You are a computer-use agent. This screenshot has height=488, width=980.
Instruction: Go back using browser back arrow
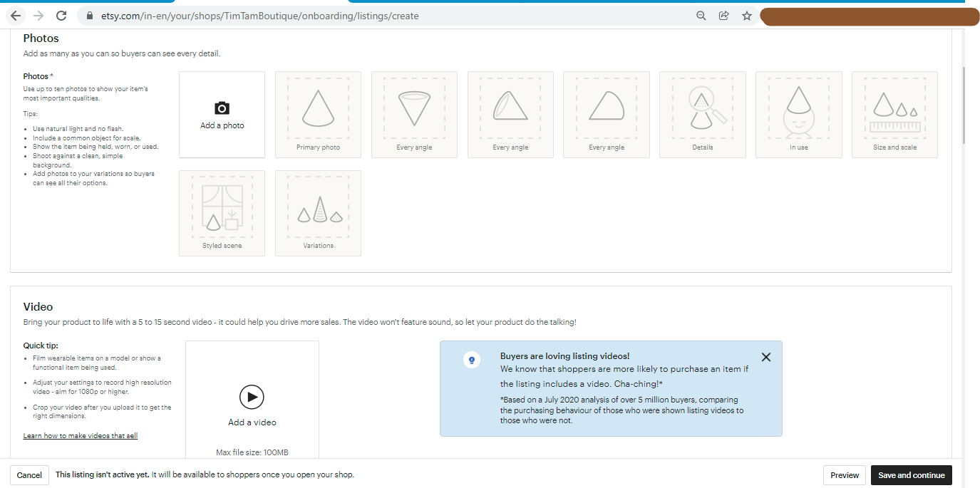[x=16, y=16]
